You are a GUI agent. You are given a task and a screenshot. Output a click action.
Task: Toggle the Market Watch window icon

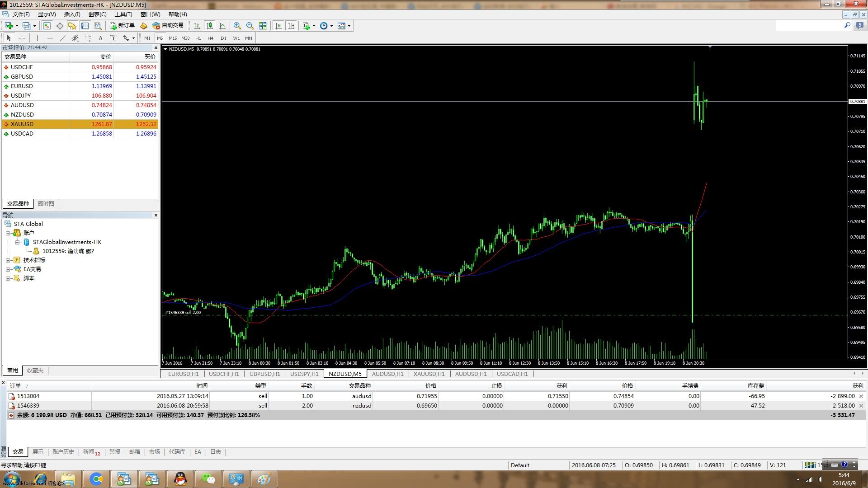click(47, 26)
